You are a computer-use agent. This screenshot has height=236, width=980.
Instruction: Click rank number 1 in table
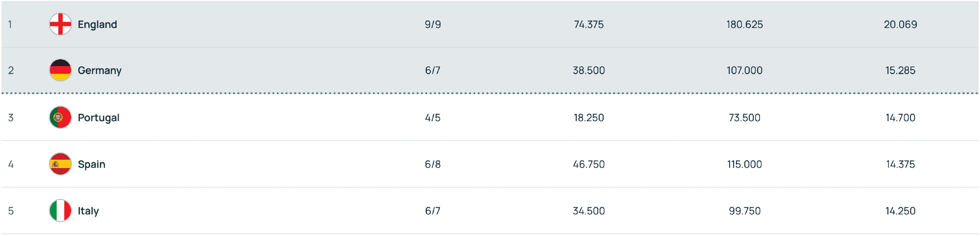(10, 25)
